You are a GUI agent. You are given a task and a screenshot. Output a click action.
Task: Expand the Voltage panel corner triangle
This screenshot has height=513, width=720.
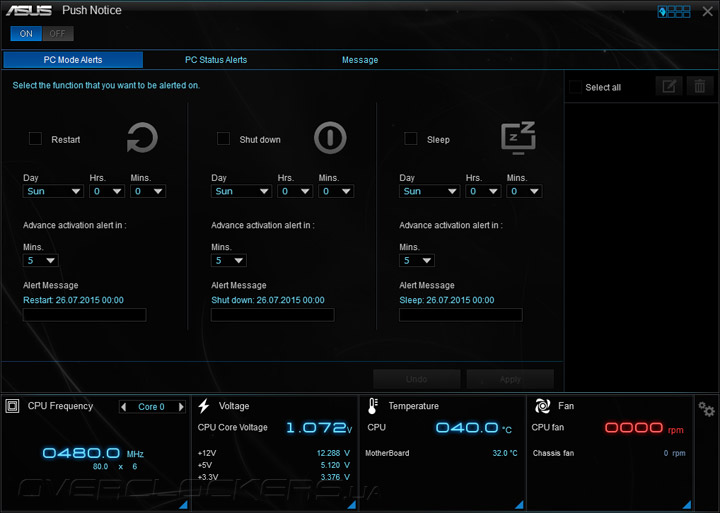click(x=352, y=505)
